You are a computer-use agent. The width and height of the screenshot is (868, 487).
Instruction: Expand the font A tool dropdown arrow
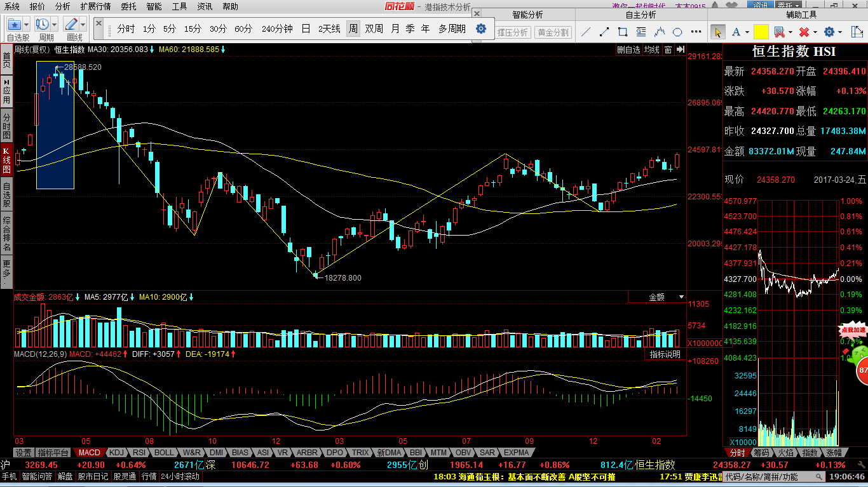click(747, 32)
